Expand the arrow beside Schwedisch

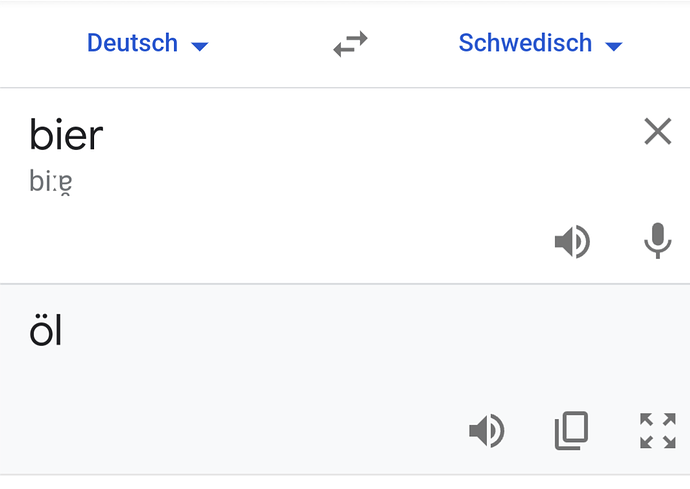click(x=614, y=46)
